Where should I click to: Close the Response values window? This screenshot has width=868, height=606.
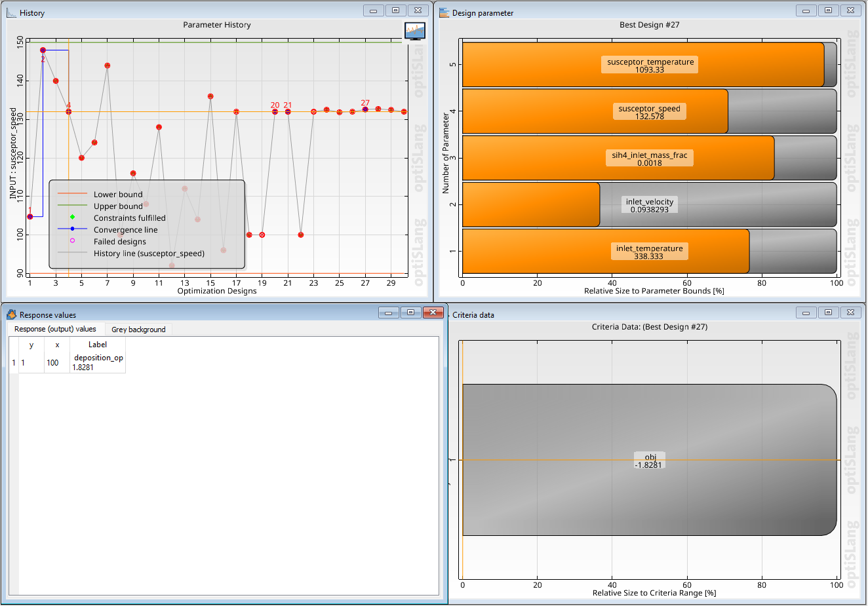(x=433, y=312)
